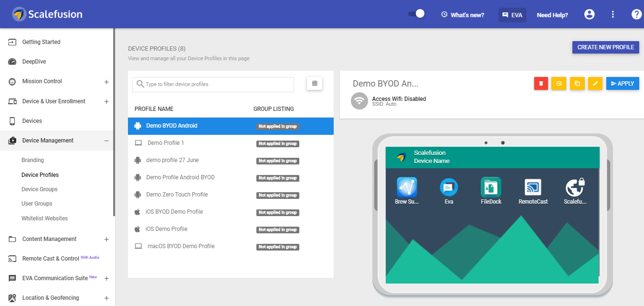Select Mission Control menu item
Screen dimensions: 644x306
point(42,81)
